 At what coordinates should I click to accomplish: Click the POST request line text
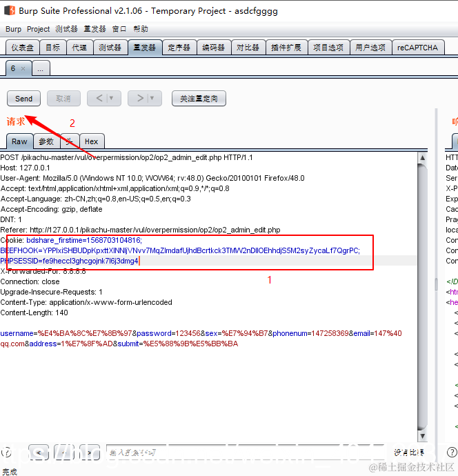coord(126,157)
